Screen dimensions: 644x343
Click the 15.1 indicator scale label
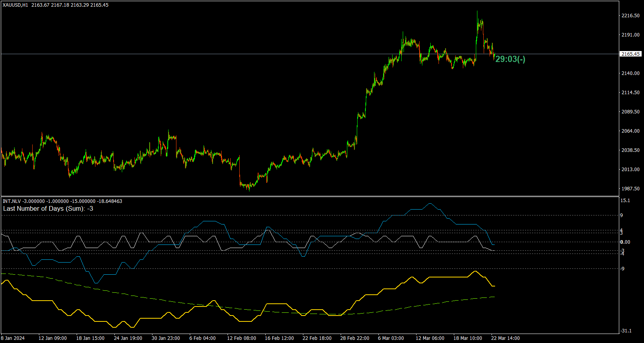click(625, 201)
